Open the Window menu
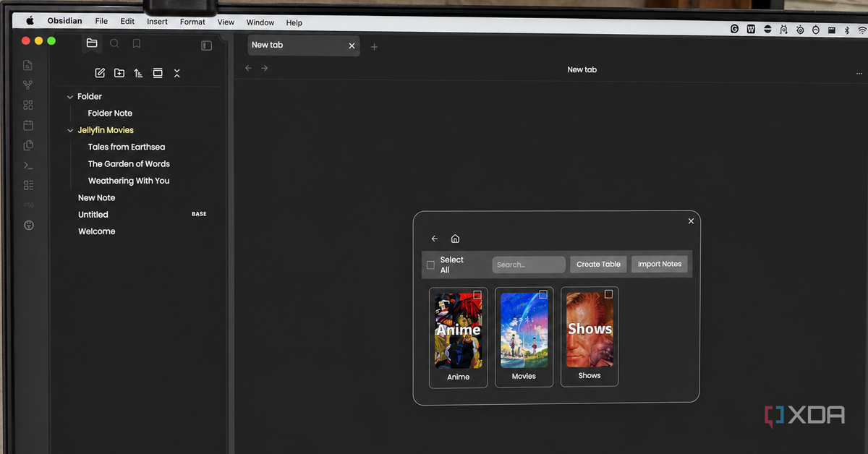 [260, 23]
